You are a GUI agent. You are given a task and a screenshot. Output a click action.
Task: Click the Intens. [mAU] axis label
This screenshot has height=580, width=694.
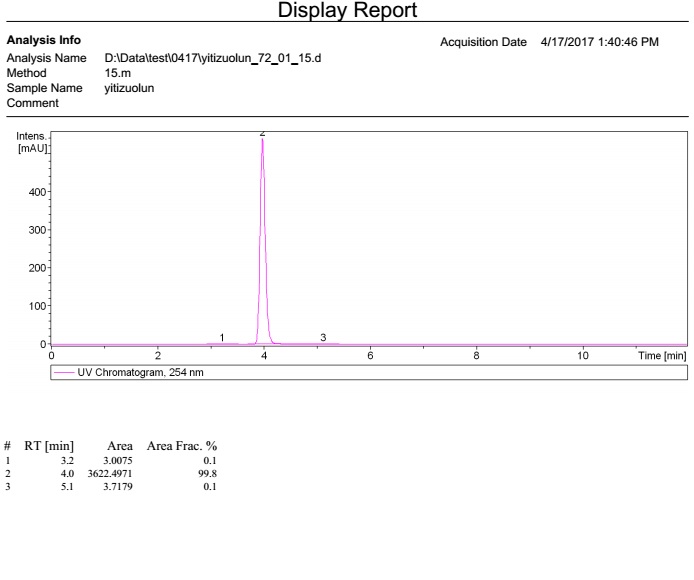point(32,141)
